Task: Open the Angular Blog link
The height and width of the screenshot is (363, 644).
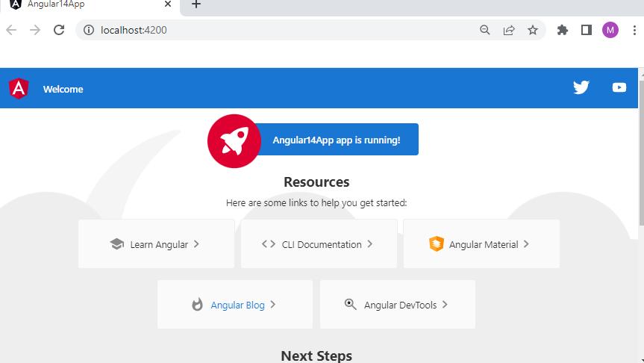Action: [235, 305]
